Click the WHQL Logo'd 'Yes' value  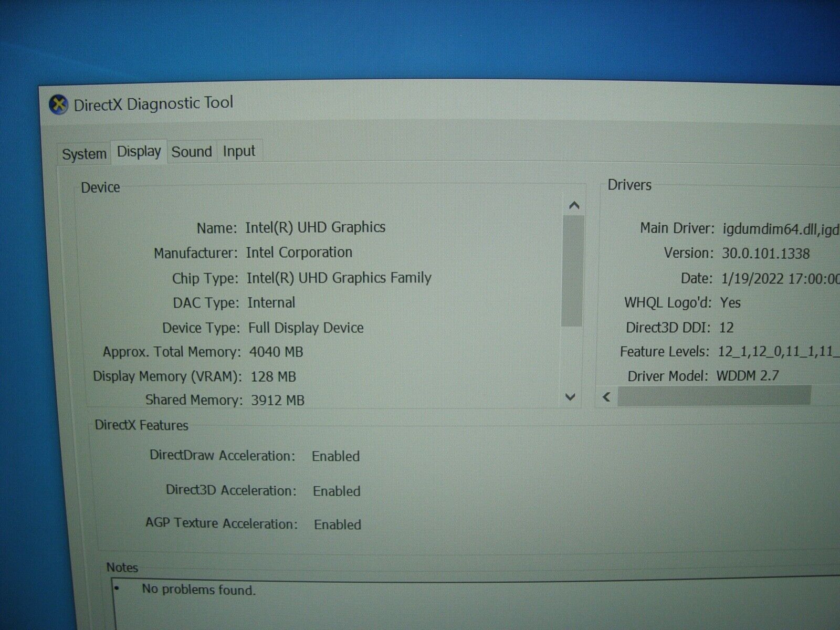point(730,302)
